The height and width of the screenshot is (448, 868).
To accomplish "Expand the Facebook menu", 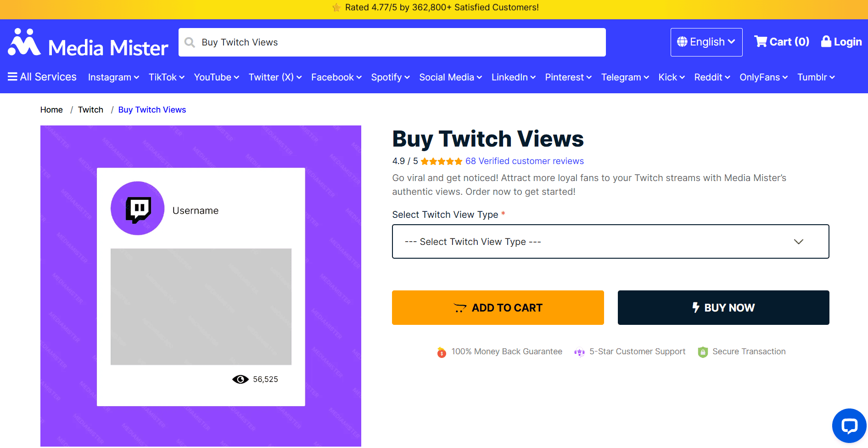I will tap(336, 77).
